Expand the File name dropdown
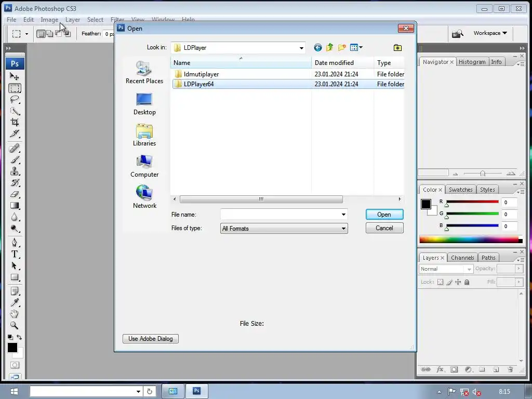This screenshot has height=399, width=532. (343, 215)
